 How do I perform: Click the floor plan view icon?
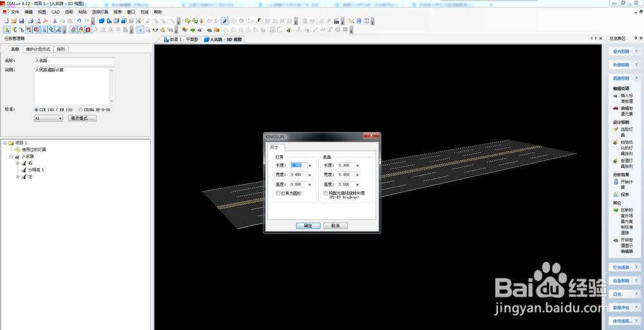tap(109, 21)
